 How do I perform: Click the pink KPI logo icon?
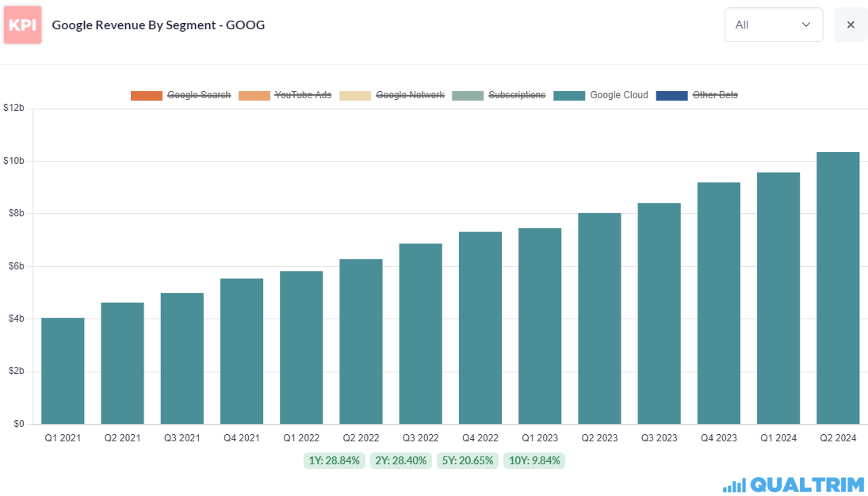pyautogui.click(x=23, y=25)
